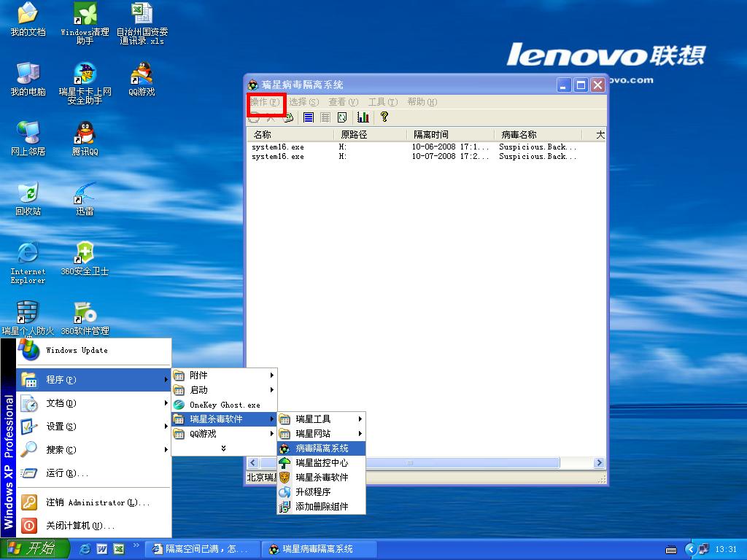
Task: Launch Word from the quick launch bar
Action: (102, 549)
